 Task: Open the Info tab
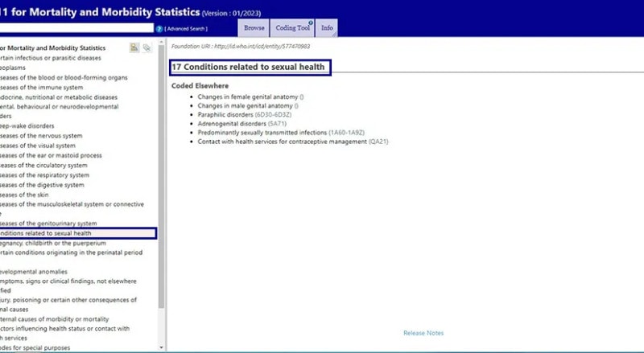(327, 28)
